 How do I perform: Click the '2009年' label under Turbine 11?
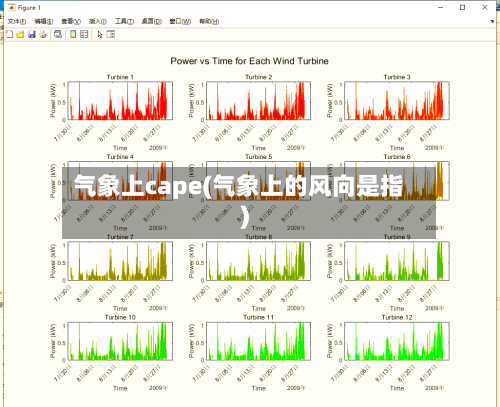pyautogui.click(x=296, y=388)
